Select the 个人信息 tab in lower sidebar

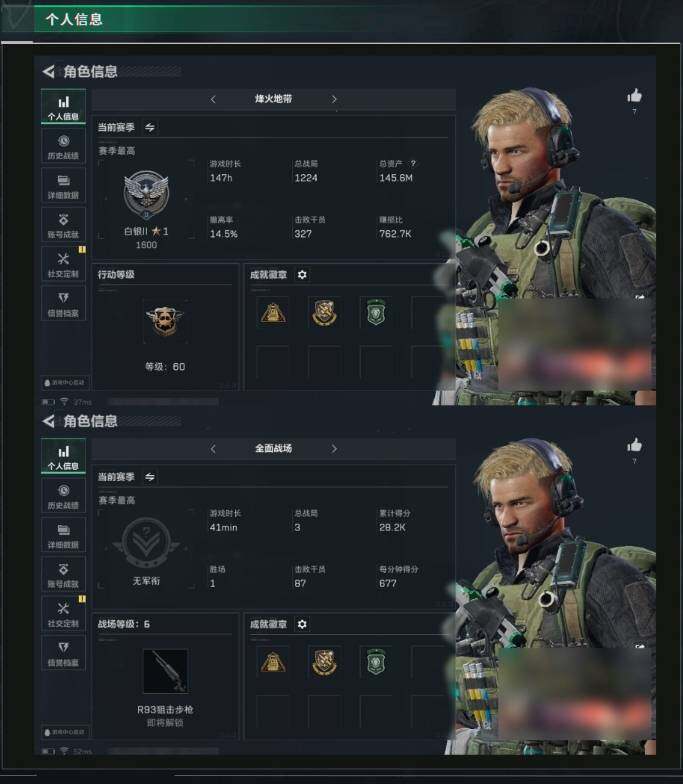pos(64,456)
